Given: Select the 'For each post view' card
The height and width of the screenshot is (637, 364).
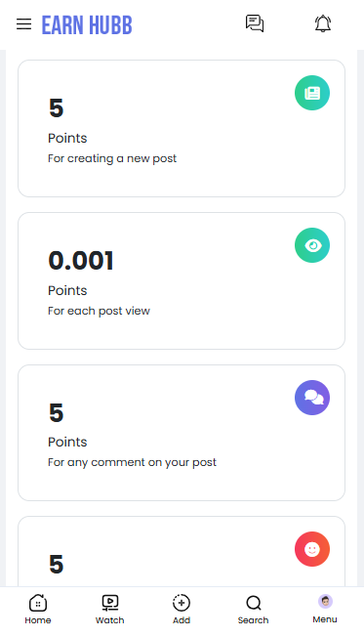Looking at the screenshot, I should click(x=182, y=280).
